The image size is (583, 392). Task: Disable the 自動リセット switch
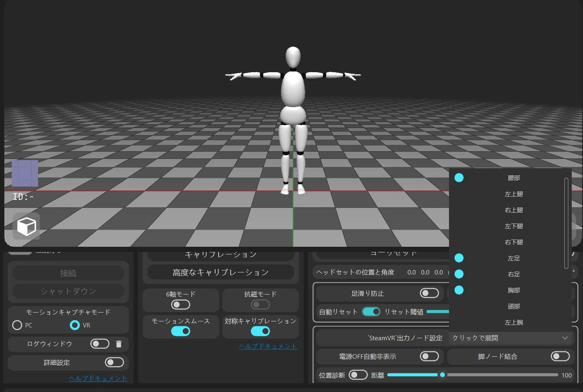(x=371, y=312)
